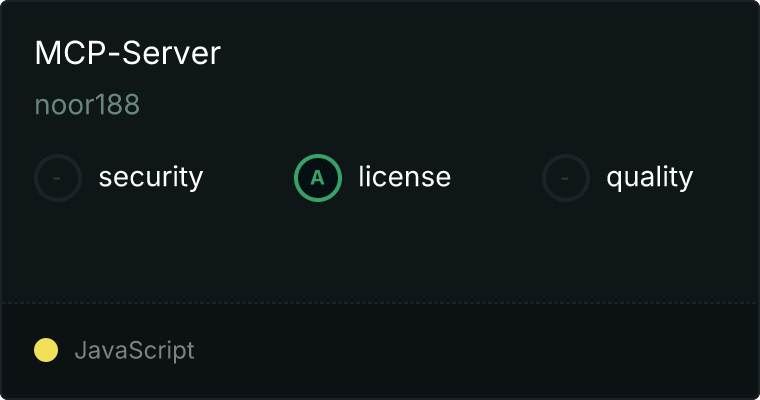Viewport: 760px width, 400px height.
Task: Click the quality grade dash badge
Action: coord(566,178)
